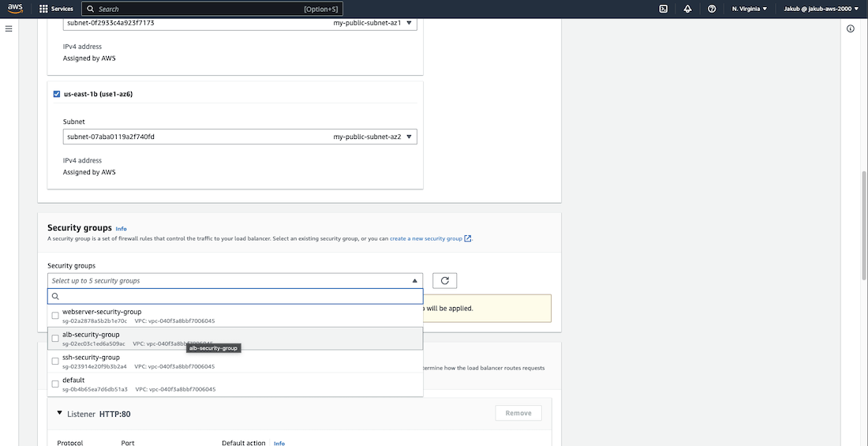Image resolution: width=868 pixels, height=446 pixels.
Task: Uncheck the us-east-1b availability zone
Action: point(56,94)
